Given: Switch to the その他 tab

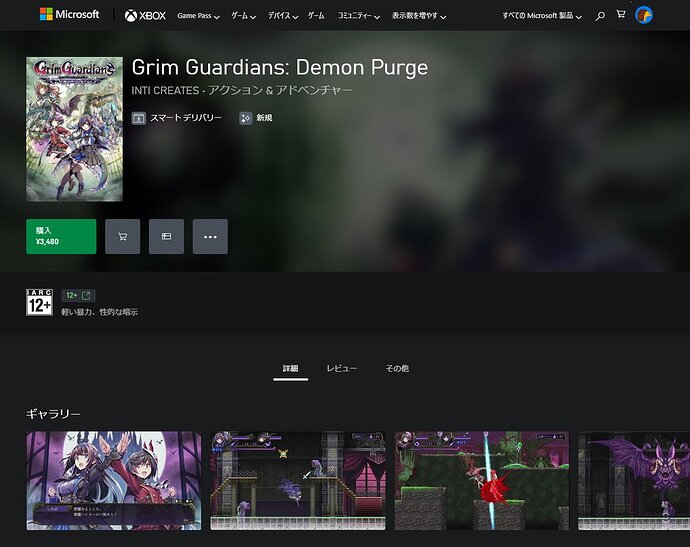Looking at the screenshot, I should 397,369.
